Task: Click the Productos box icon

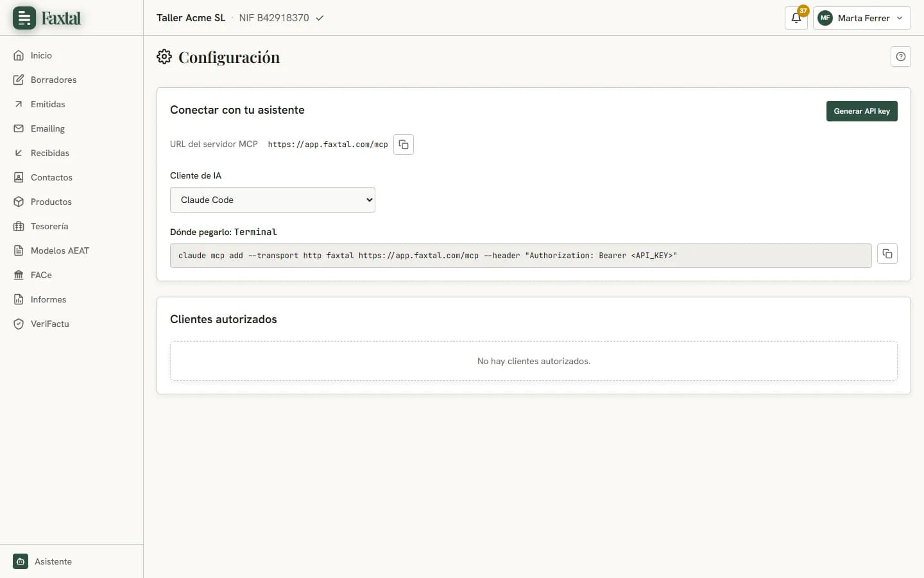Action: pyautogui.click(x=19, y=202)
